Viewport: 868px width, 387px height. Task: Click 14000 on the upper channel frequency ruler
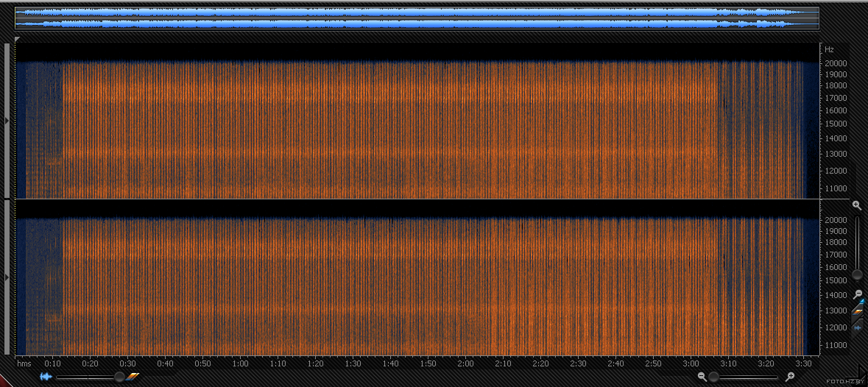(x=836, y=138)
